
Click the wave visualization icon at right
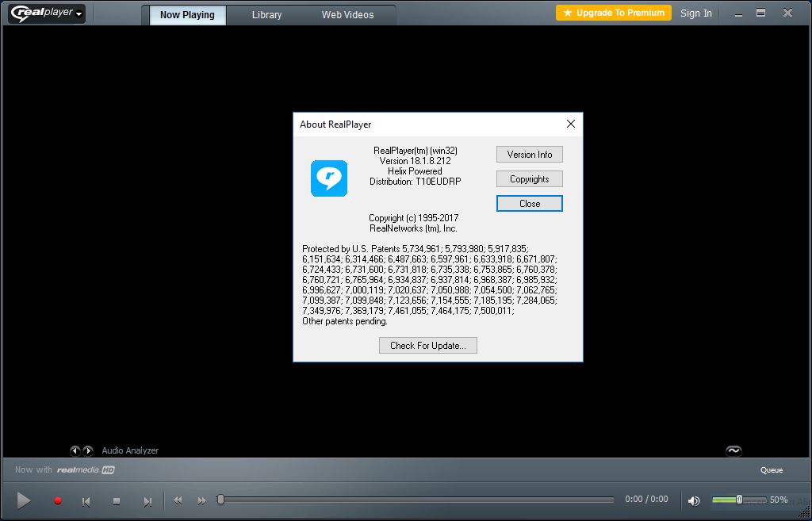point(733,450)
